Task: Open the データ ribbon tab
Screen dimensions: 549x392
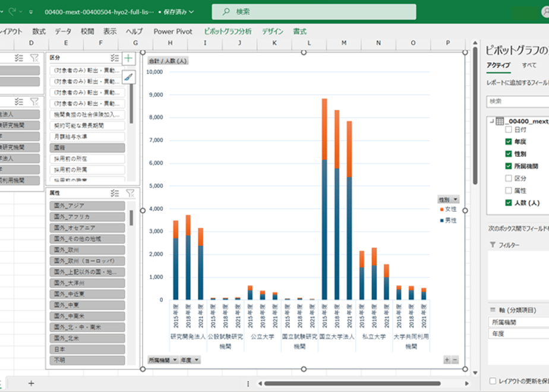Action: (63, 31)
